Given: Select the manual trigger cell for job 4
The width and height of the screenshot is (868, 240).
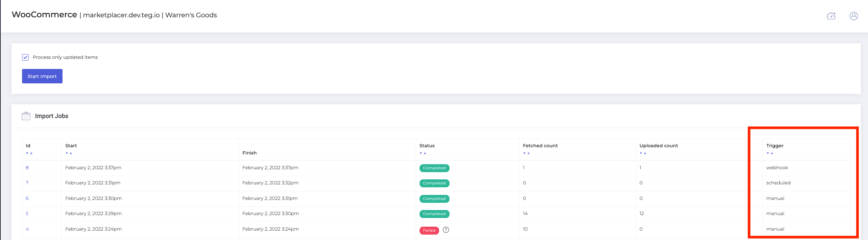Looking at the screenshot, I should pyautogui.click(x=775, y=229).
